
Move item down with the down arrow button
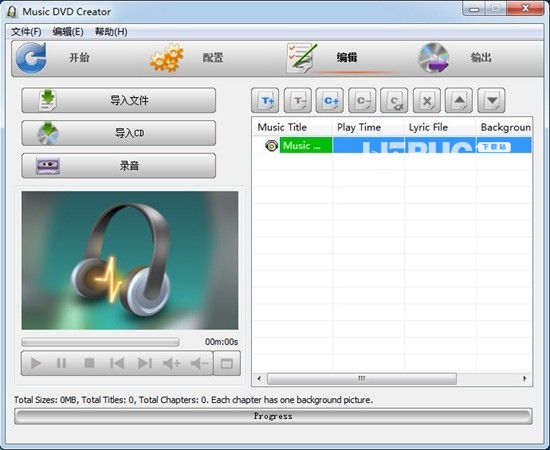click(x=491, y=100)
